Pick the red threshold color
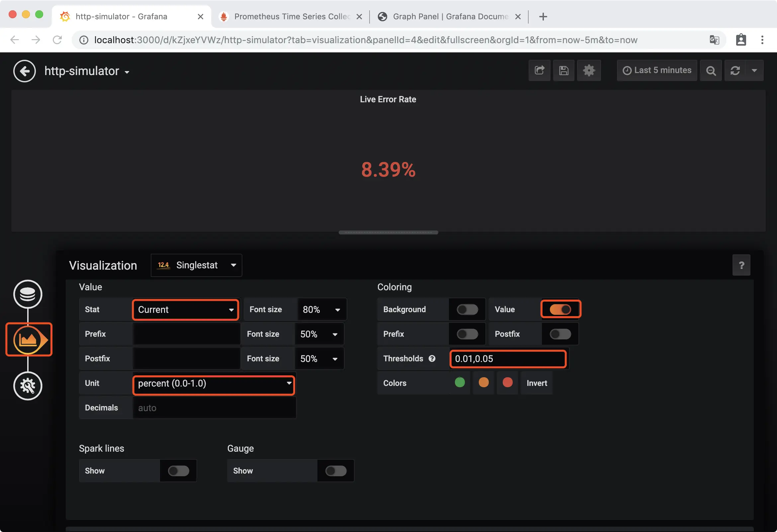777x532 pixels. pyautogui.click(x=507, y=383)
